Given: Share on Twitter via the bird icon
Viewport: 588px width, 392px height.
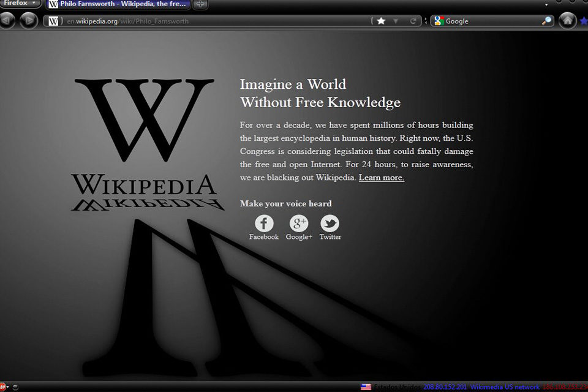Looking at the screenshot, I should pyautogui.click(x=330, y=224).
